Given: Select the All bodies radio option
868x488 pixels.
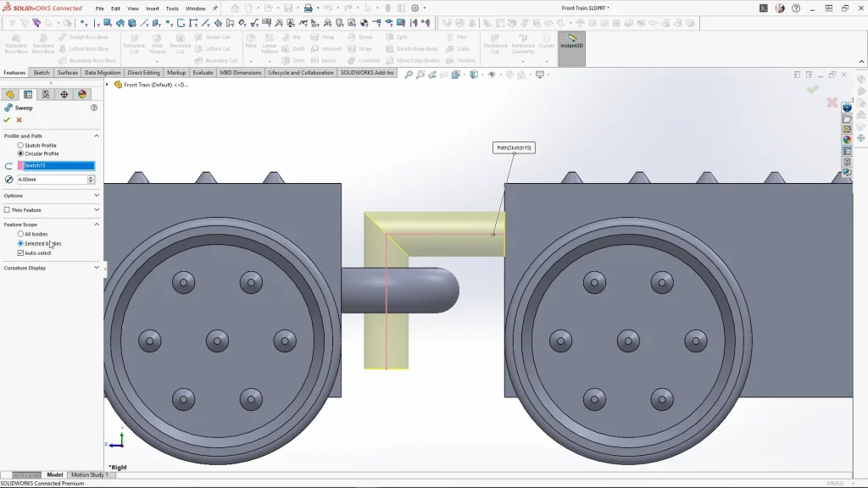Looking at the screenshot, I should (21, 234).
